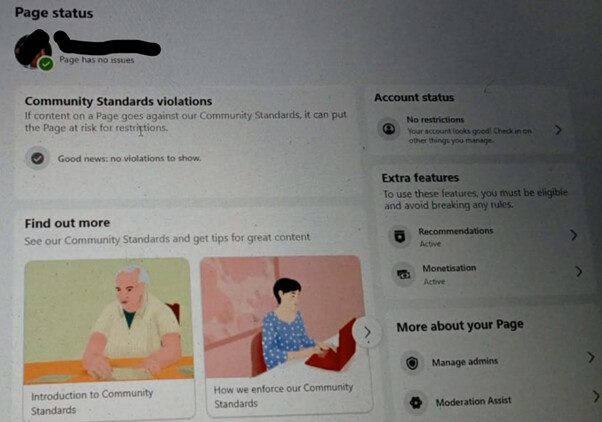This screenshot has height=422, width=602.
Task: Click the no violations checkmark icon
Action: (x=37, y=158)
